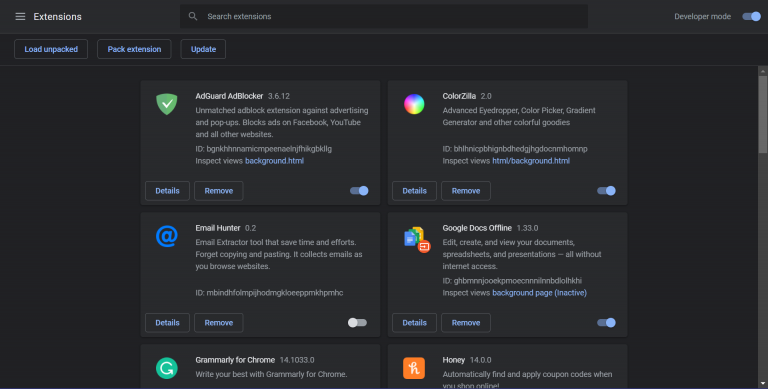Click Honey version 14.0.0
This screenshot has width=768, height=389.
click(480, 360)
